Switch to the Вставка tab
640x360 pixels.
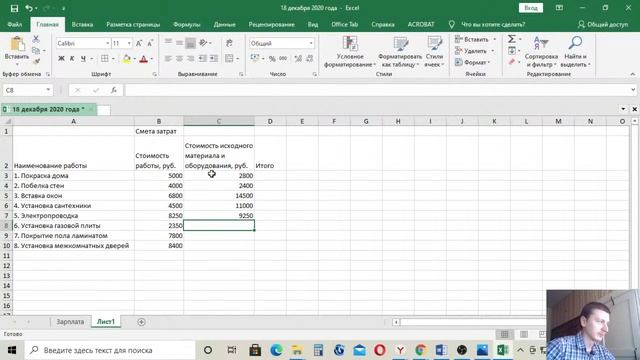pyautogui.click(x=82, y=24)
